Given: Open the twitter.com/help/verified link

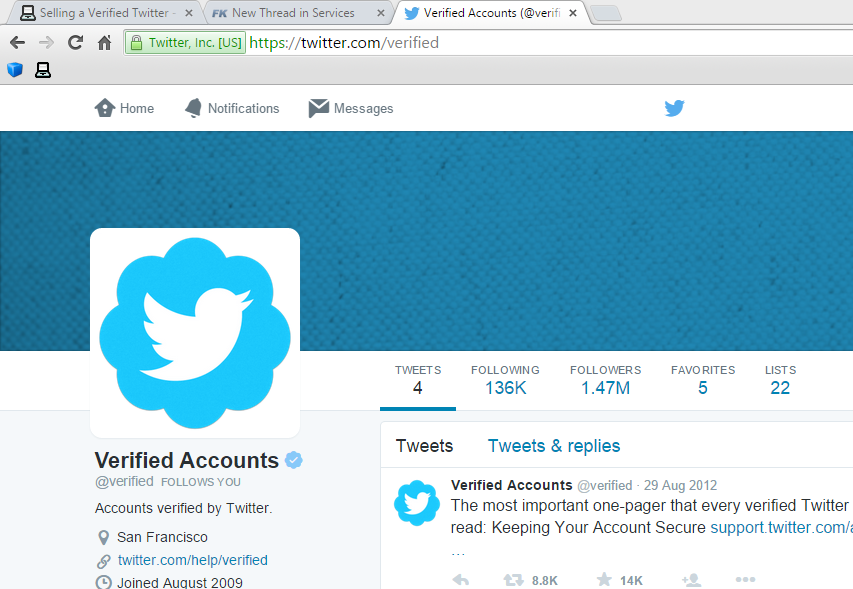Looking at the screenshot, I should tap(193, 560).
